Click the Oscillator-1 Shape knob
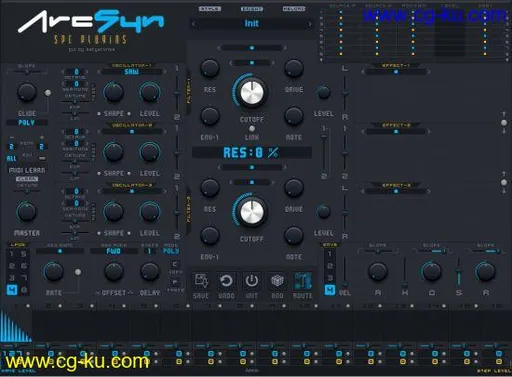 114,92
